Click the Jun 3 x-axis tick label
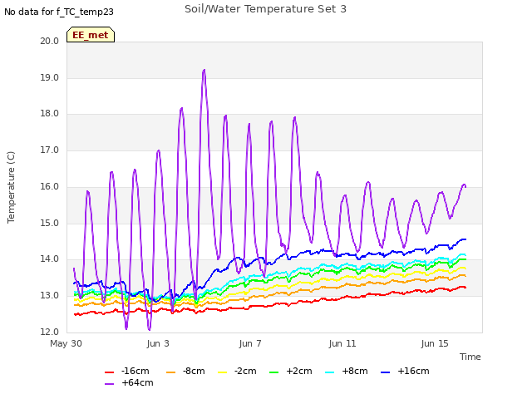 click(158, 343)
